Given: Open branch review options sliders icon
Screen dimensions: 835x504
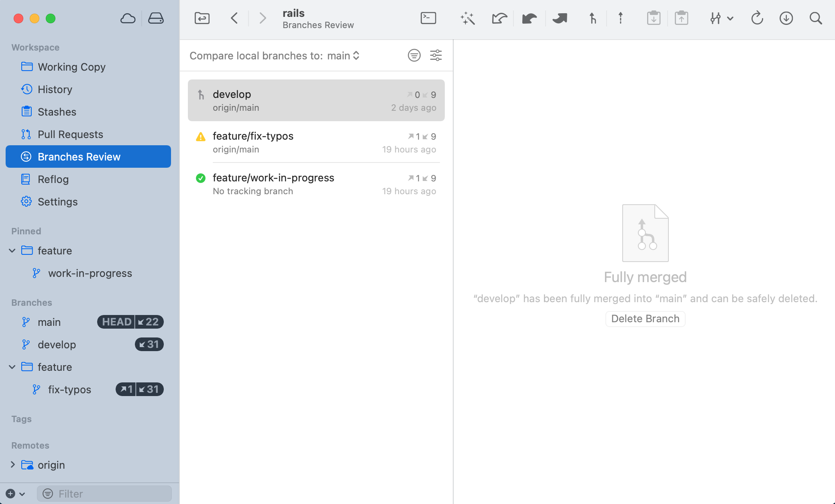Looking at the screenshot, I should 436,55.
